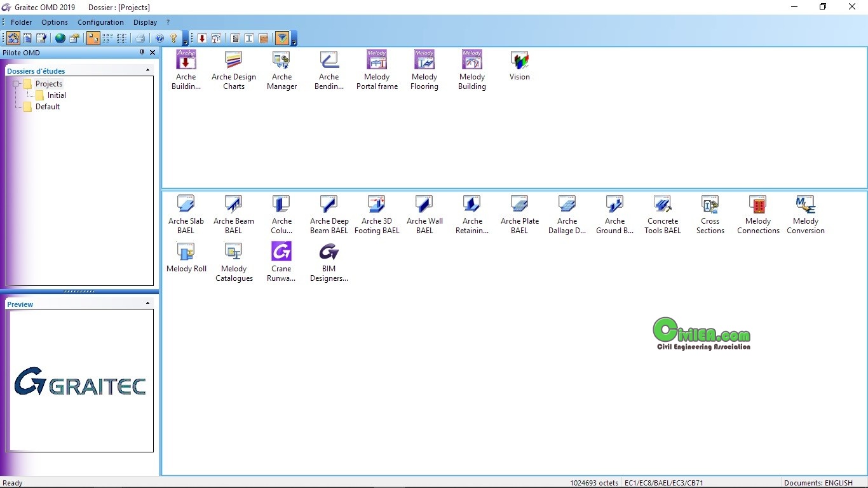Click EC1/EC8/BAEL/EC3/CB71 in status bar
This screenshot has height=488, width=868.
[664, 483]
